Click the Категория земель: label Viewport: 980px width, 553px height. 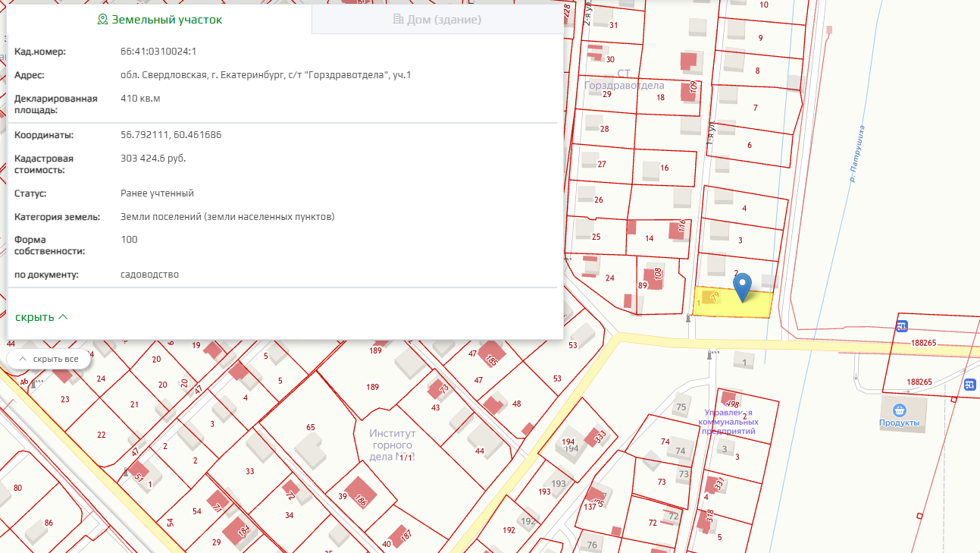pyautogui.click(x=57, y=217)
